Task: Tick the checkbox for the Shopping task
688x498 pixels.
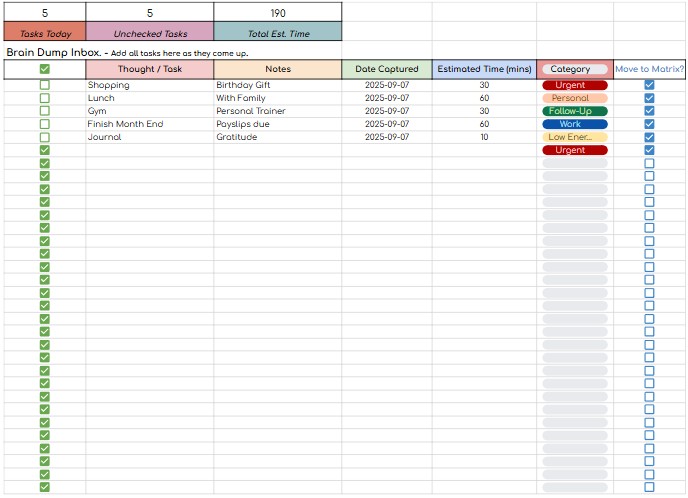Action: [44, 86]
